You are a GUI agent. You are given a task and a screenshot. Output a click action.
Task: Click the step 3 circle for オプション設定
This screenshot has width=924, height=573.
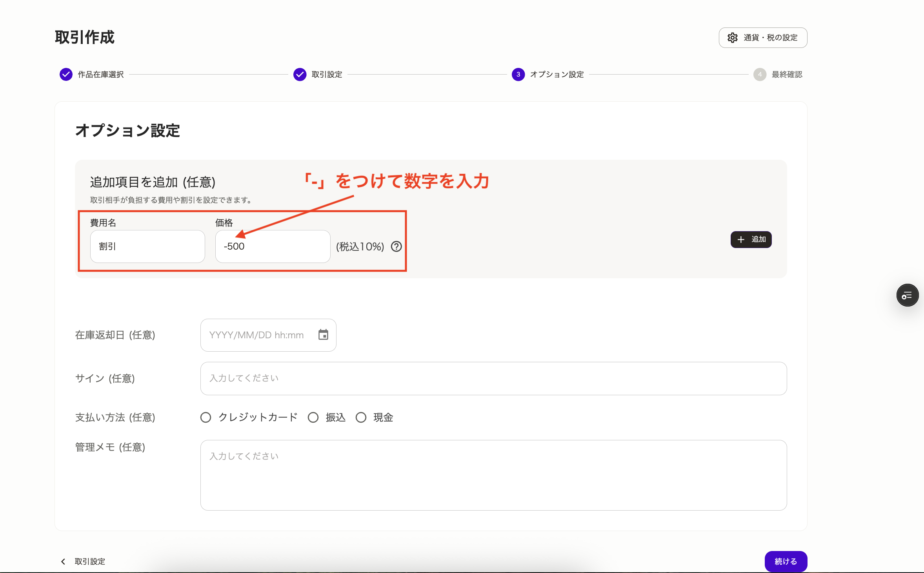518,74
